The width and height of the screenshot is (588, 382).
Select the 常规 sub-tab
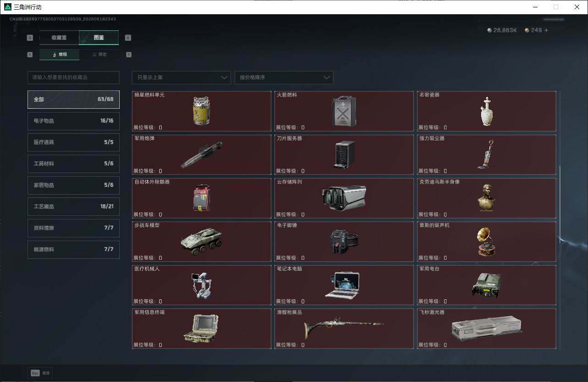click(x=59, y=54)
